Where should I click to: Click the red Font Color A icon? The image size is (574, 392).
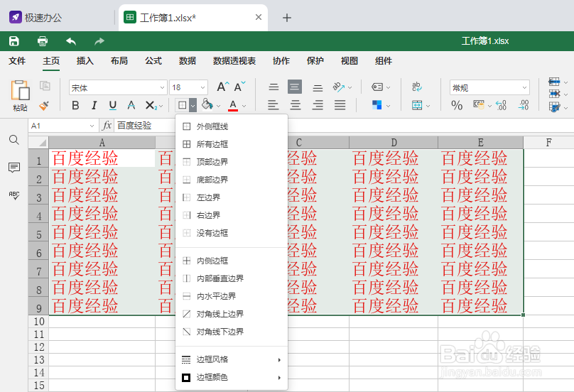point(233,105)
